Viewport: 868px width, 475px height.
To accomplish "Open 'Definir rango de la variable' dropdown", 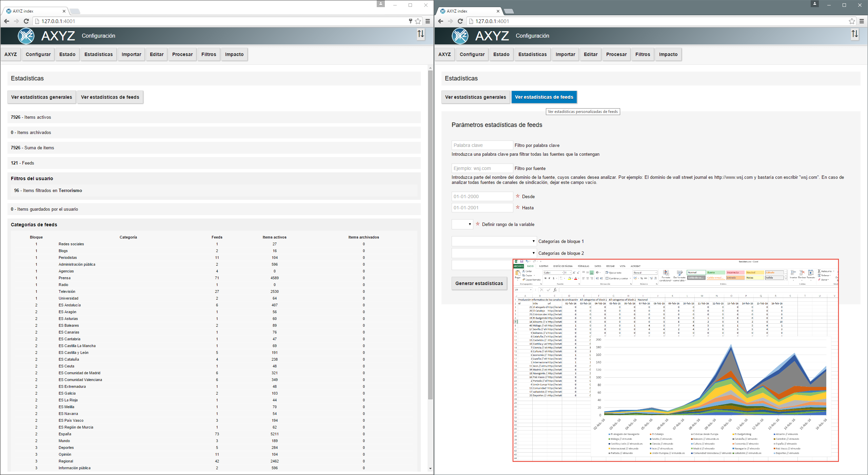I will 462,224.
